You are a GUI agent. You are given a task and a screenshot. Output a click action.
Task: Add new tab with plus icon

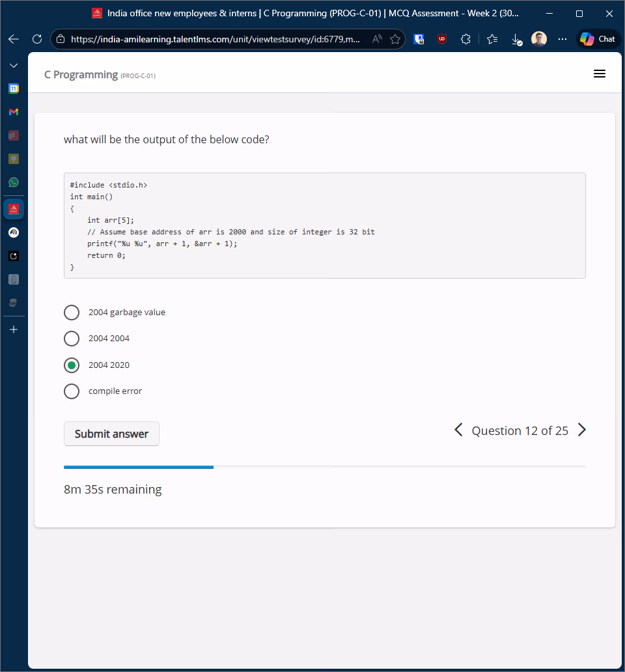tap(14, 329)
